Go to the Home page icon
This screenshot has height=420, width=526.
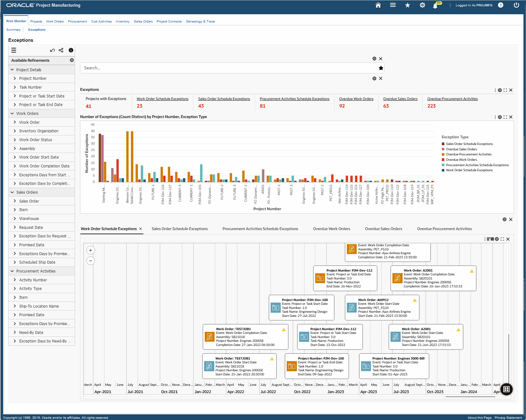(378, 5)
